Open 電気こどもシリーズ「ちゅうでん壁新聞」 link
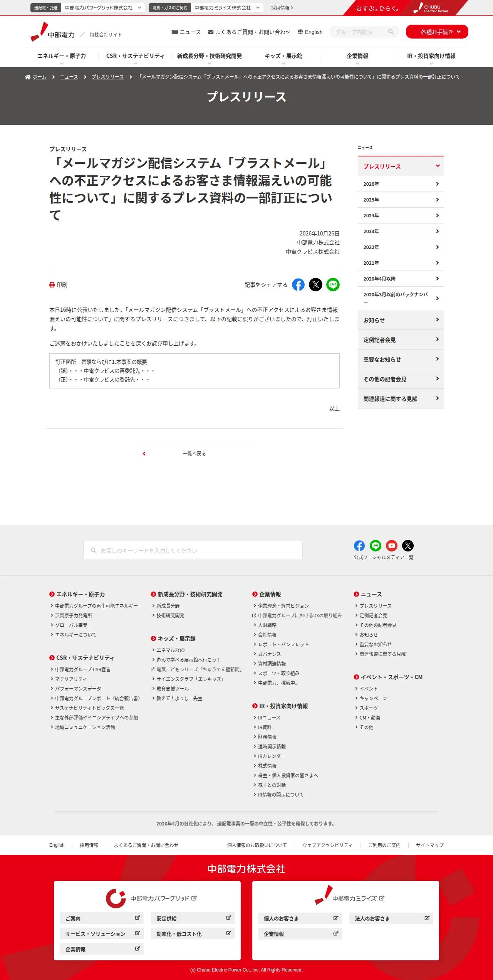Viewport: 493px width, 980px height. pos(196,669)
